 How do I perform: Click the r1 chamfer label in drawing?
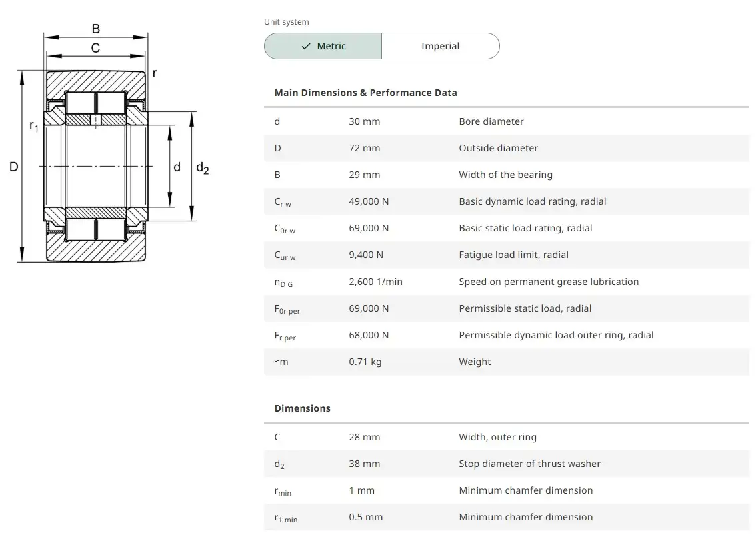[x=34, y=125]
